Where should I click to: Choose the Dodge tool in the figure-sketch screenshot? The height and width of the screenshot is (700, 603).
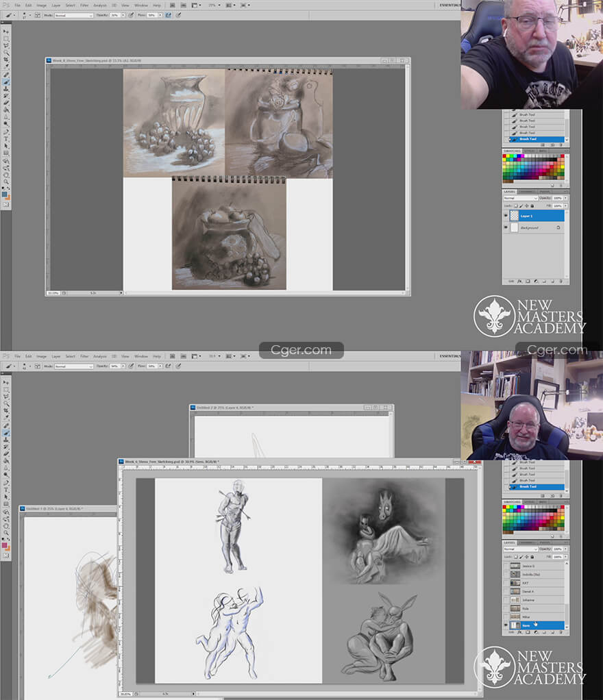tap(5, 474)
